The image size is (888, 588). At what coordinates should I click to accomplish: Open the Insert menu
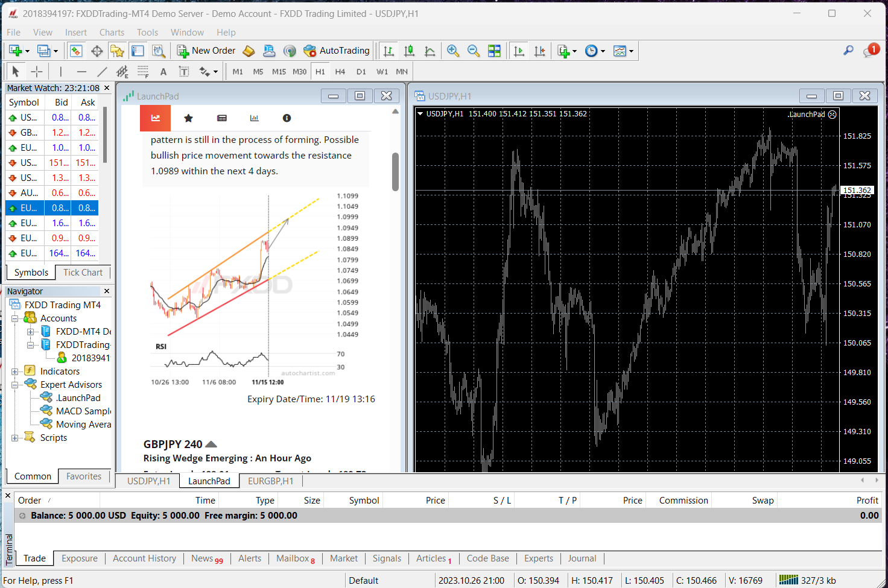pyautogui.click(x=76, y=33)
